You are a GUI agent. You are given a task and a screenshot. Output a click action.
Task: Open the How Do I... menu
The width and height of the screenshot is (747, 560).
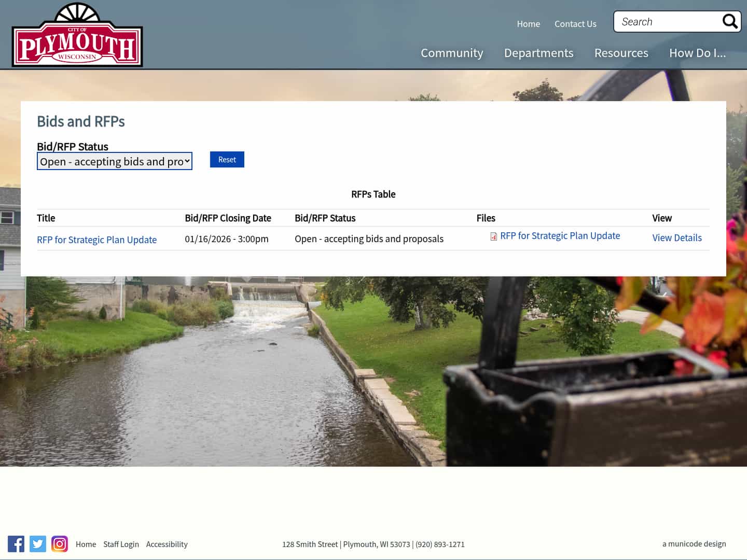697,53
